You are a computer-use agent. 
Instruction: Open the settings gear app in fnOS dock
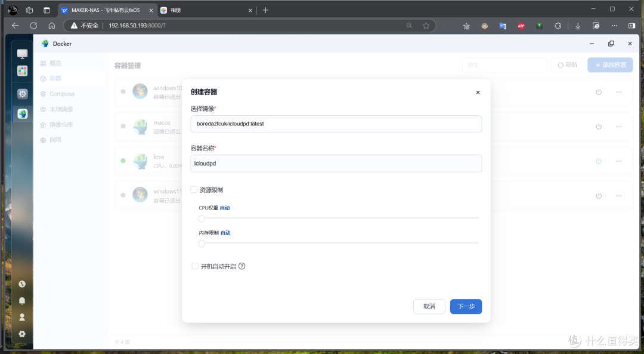pos(22,94)
